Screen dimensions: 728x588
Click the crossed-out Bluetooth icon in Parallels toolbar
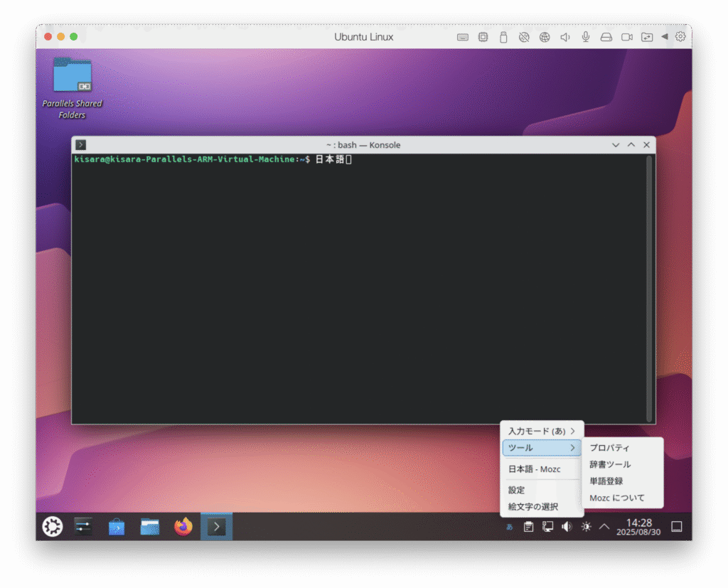(524, 37)
